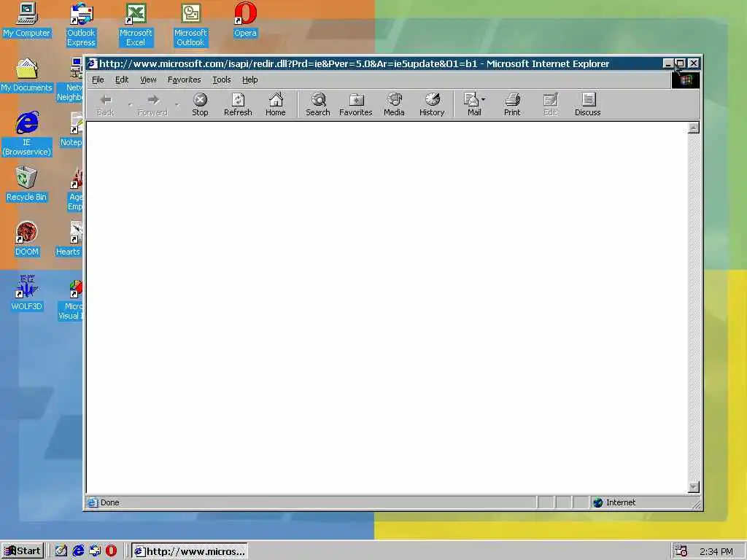Select the Recycle Bin icon
Viewport: 747px width, 560px height.
tap(27, 184)
